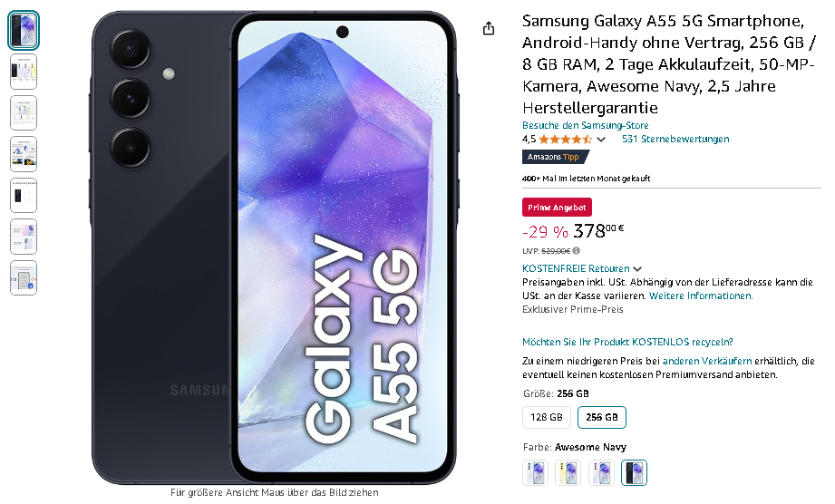835x504 pixels.
Task: Click the info icon next to UVP price
Action: [x=577, y=251]
